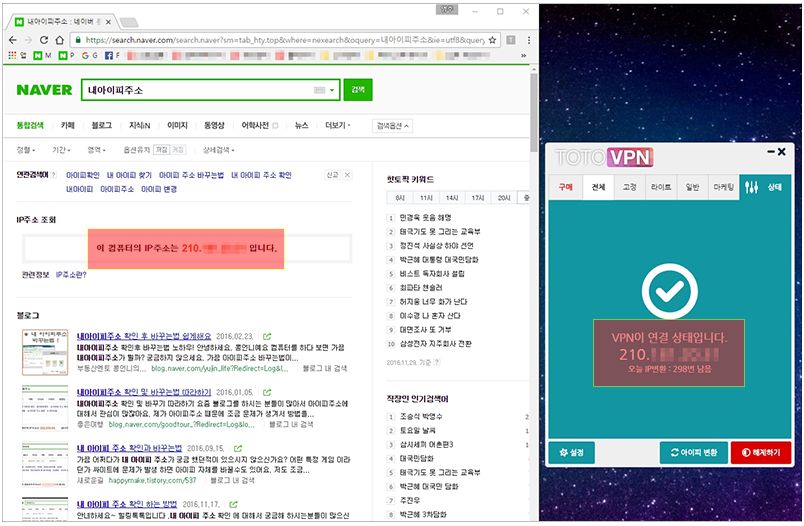Open the 구매 tab in TOTO VPN
Image resolution: width=804 pixels, height=526 pixels.
coord(566,187)
